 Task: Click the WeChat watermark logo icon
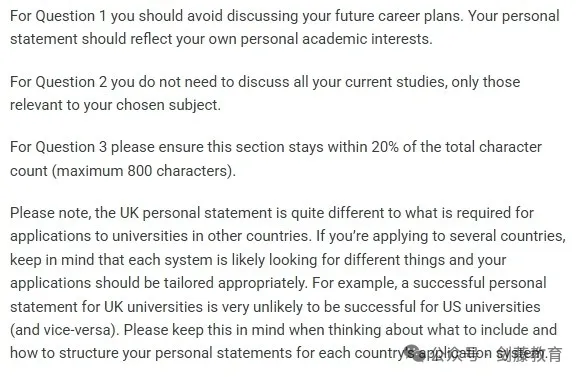412,354
